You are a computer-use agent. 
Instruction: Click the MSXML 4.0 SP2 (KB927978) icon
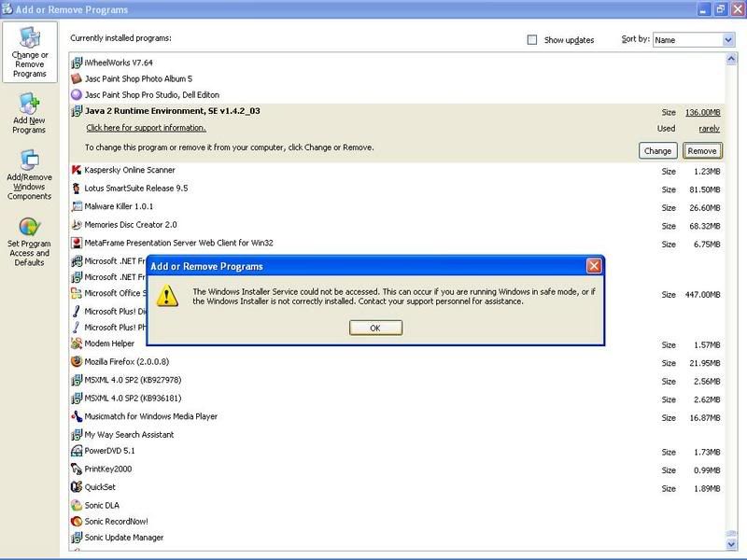pos(77,380)
